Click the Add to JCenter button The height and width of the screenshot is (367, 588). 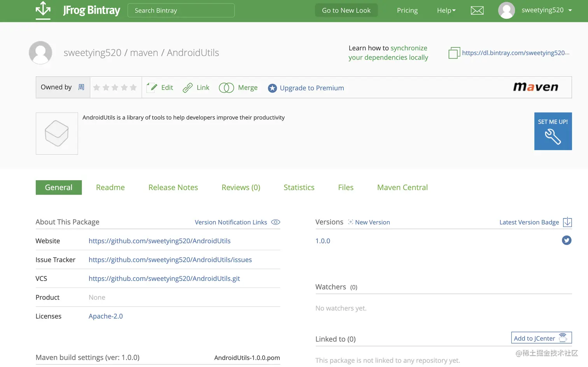(541, 338)
